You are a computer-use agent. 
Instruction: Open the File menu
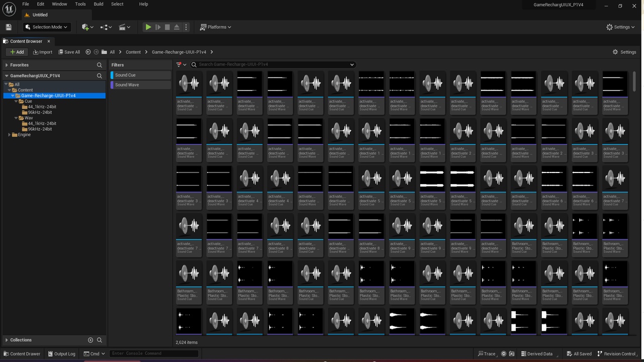pyautogui.click(x=26, y=4)
